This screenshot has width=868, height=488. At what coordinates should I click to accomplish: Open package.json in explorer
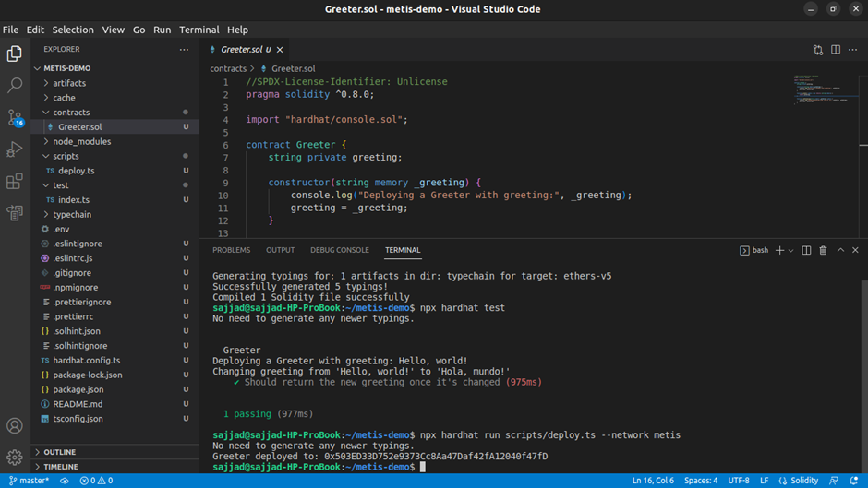tap(115, 389)
